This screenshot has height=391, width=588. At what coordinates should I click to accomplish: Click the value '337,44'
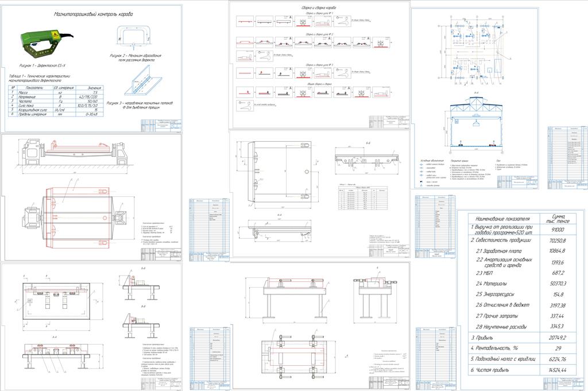point(558,316)
